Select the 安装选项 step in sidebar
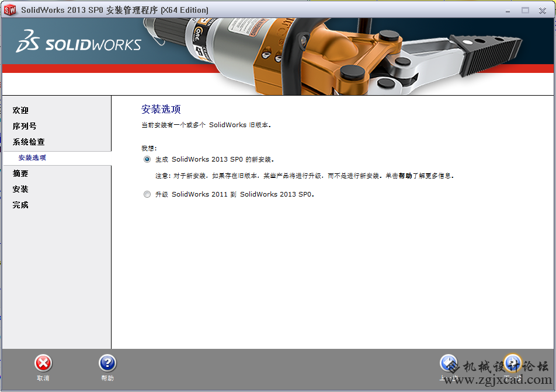The image size is (556, 392). click(x=32, y=157)
